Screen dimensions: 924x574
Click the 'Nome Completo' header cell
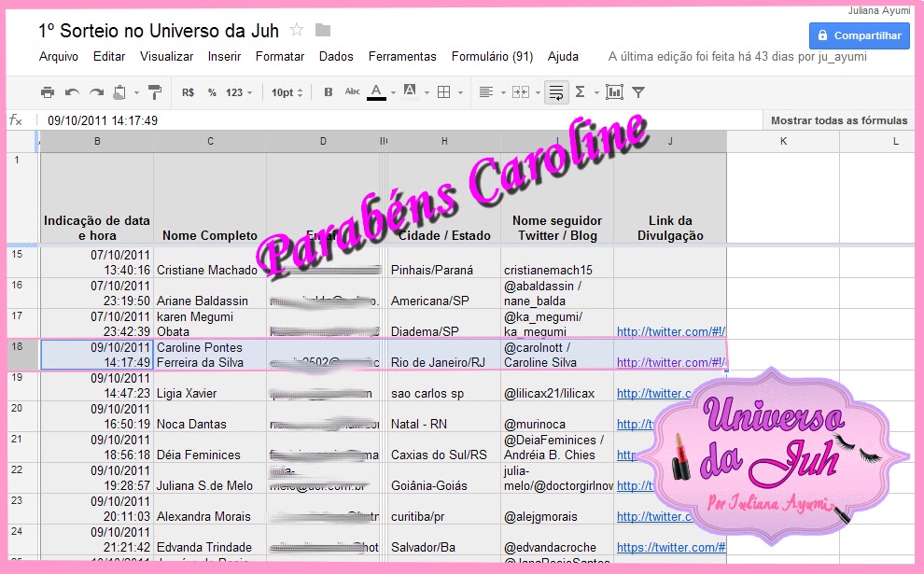click(210, 198)
